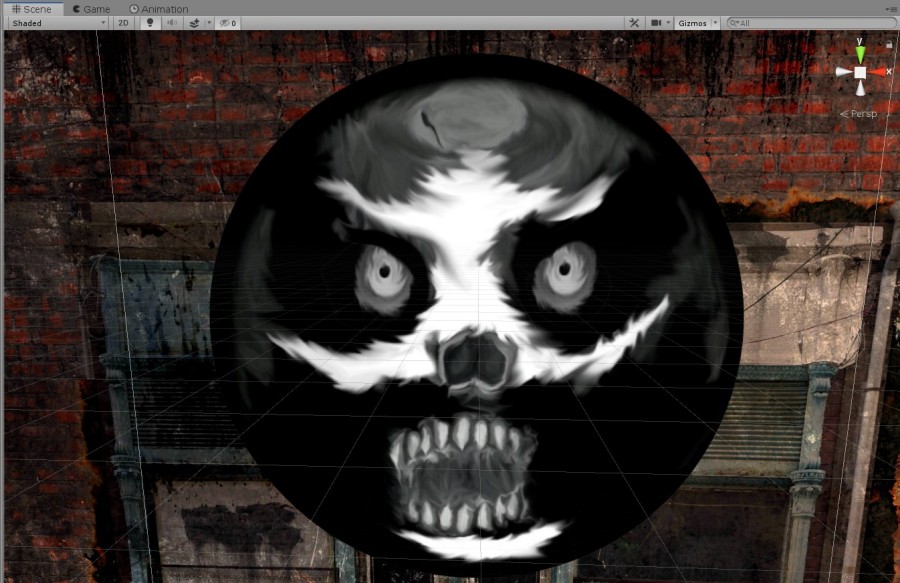Viewport: 900px width, 583px height.
Task: Toggle scene lighting with the lightbulb icon
Action: pos(150,22)
